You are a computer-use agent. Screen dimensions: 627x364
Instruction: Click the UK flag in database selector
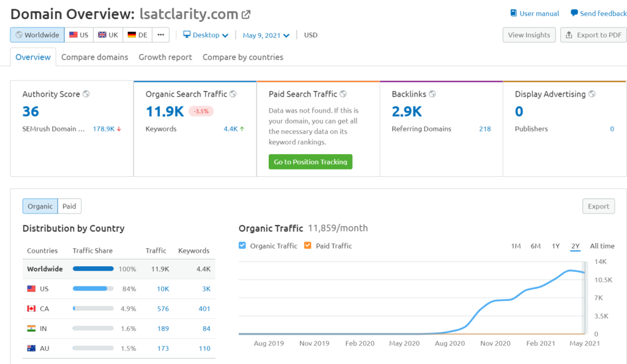pyautogui.click(x=102, y=35)
